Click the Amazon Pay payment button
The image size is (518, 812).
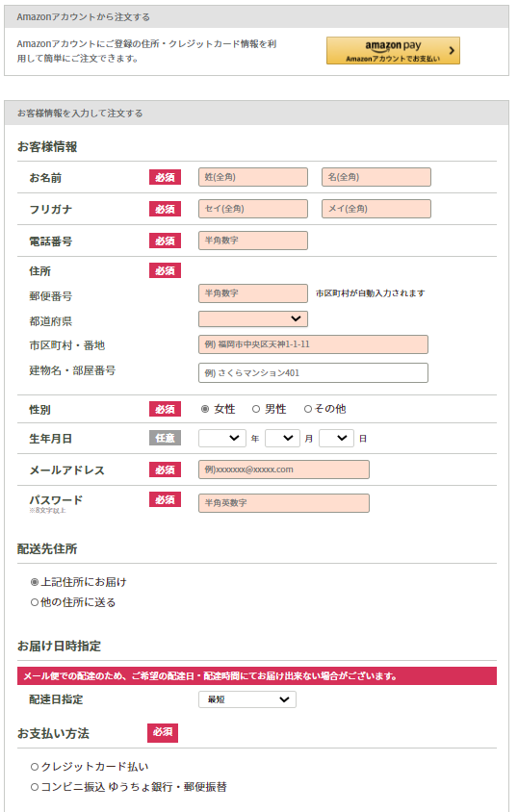pyautogui.click(x=393, y=51)
